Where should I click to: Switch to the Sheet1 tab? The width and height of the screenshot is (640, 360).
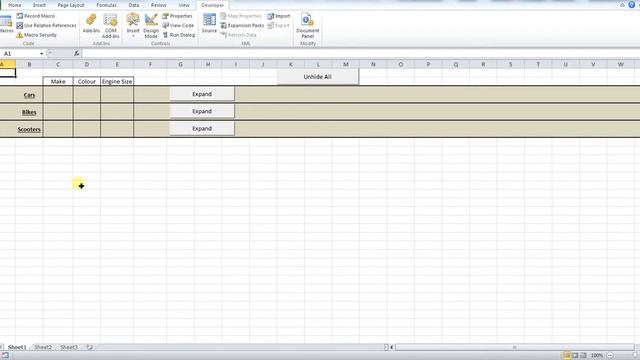point(17,347)
